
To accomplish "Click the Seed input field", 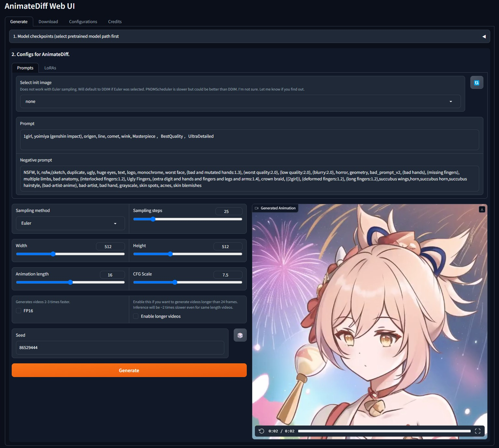I will point(120,348).
